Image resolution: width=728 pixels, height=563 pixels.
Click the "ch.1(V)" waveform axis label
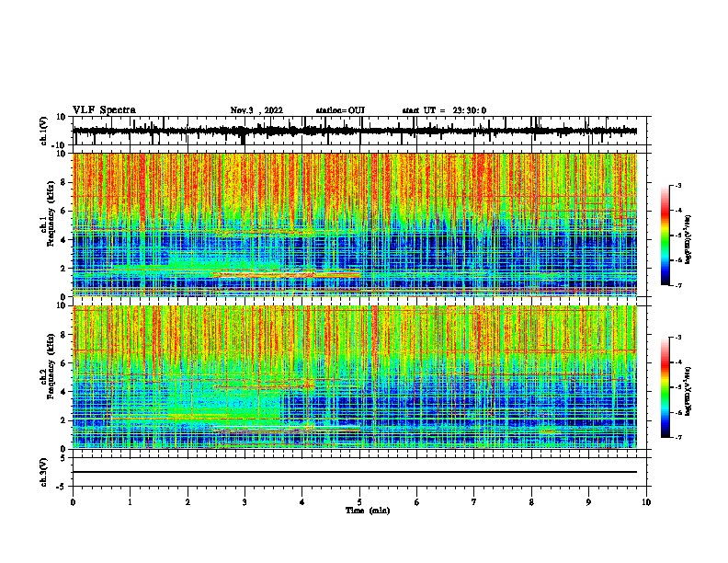[x=44, y=131]
